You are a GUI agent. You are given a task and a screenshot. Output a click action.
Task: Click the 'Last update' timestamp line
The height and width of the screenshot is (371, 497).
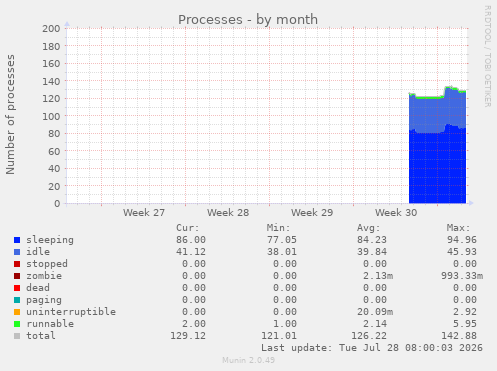tap(372, 348)
